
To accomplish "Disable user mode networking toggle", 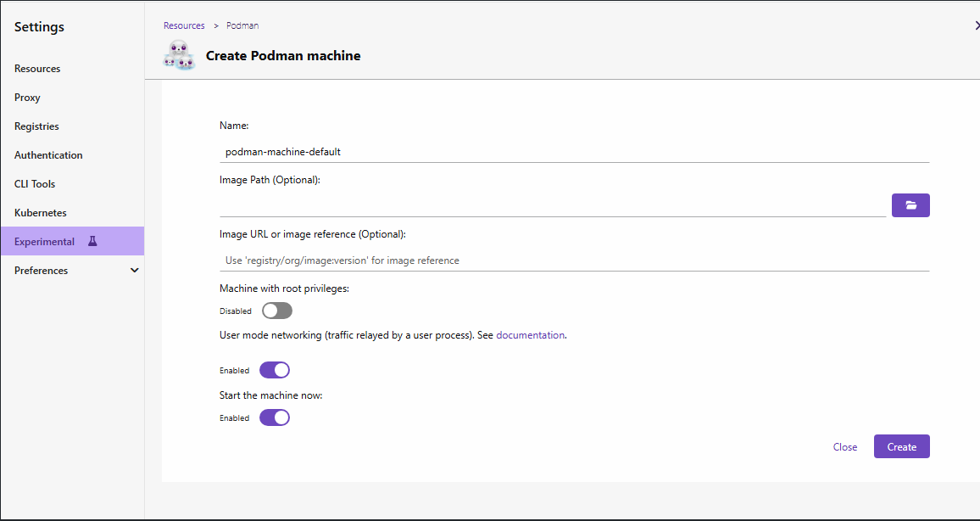I will click(x=275, y=370).
